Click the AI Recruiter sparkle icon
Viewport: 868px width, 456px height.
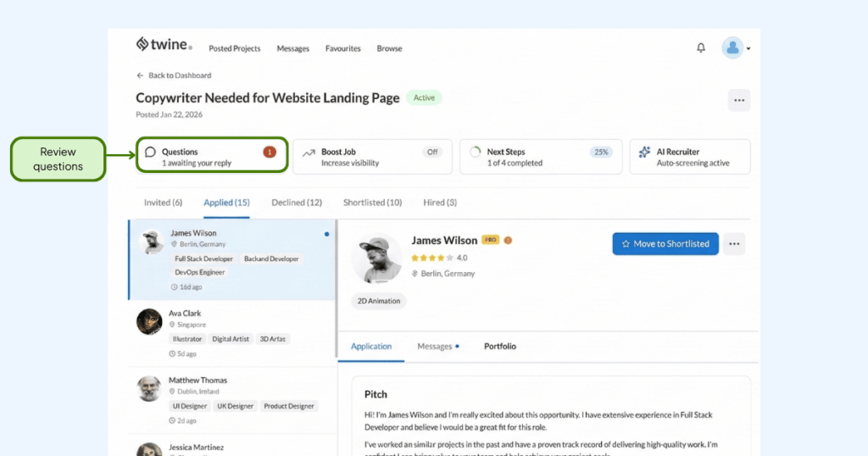click(644, 153)
